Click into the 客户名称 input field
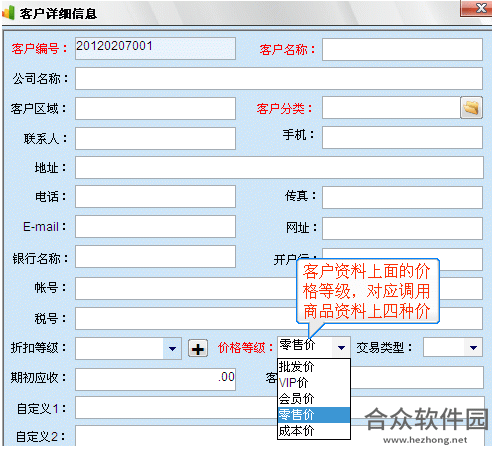The width and height of the screenshot is (493, 450). coord(402,50)
